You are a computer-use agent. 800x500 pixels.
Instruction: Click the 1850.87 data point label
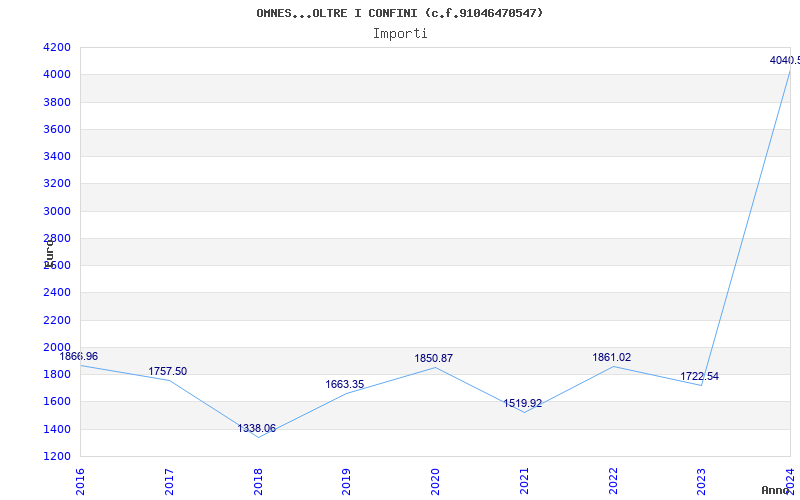(x=433, y=358)
